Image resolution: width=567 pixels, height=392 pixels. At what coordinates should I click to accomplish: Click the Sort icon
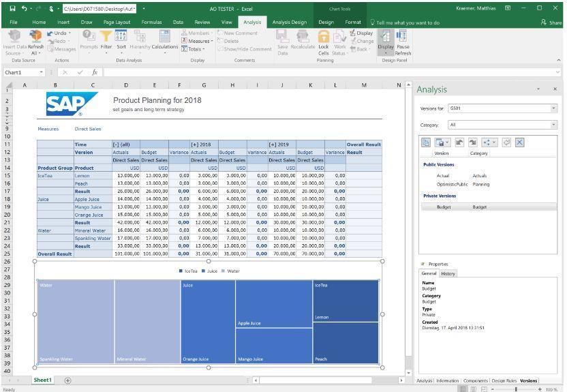pos(121,36)
